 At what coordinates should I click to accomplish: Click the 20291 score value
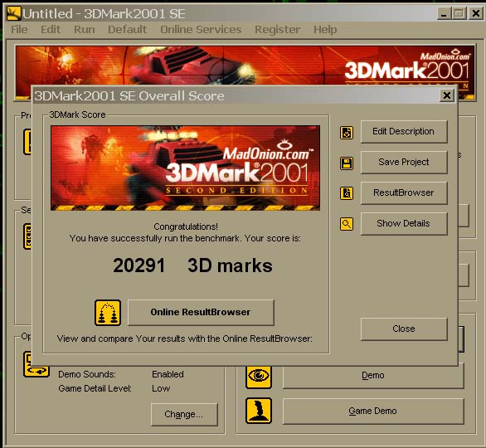pos(139,265)
